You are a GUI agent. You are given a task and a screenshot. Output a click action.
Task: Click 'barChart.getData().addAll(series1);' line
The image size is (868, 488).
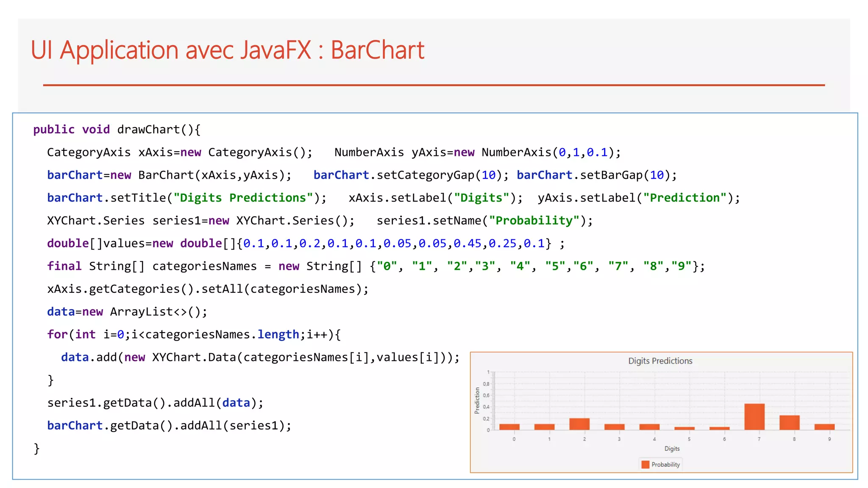click(x=170, y=426)
